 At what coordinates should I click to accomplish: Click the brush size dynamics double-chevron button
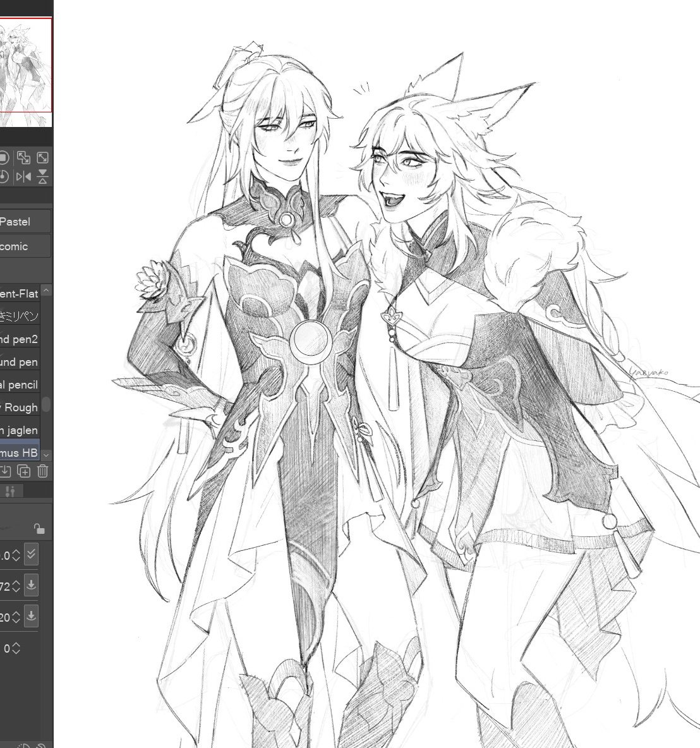coord(31,554)
